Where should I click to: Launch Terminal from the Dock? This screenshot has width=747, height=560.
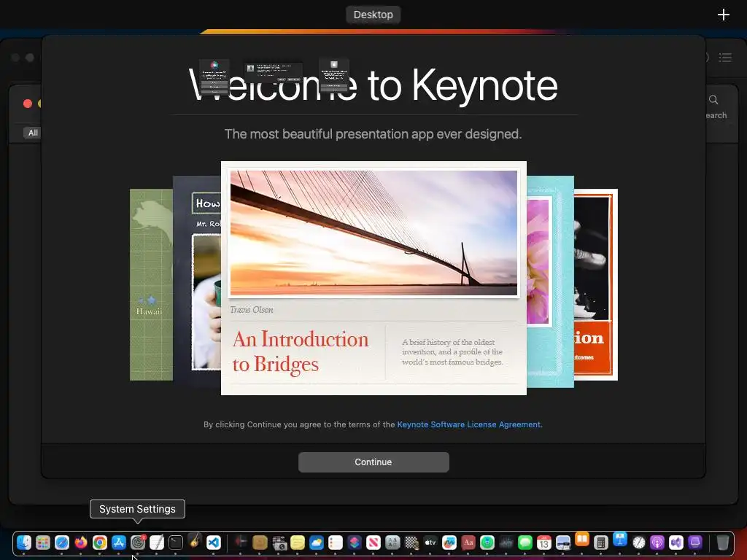tap(176, 542)
